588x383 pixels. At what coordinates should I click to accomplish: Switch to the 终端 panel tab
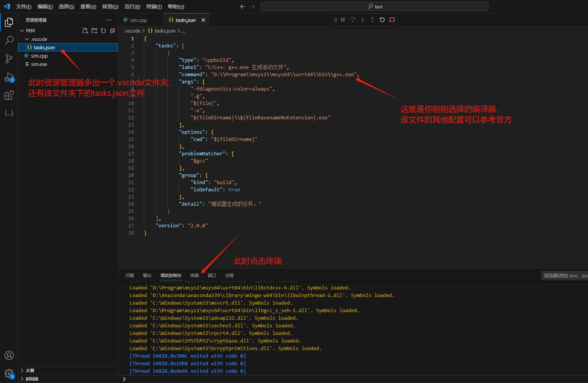pyautogui.click(x=195, y=275)
